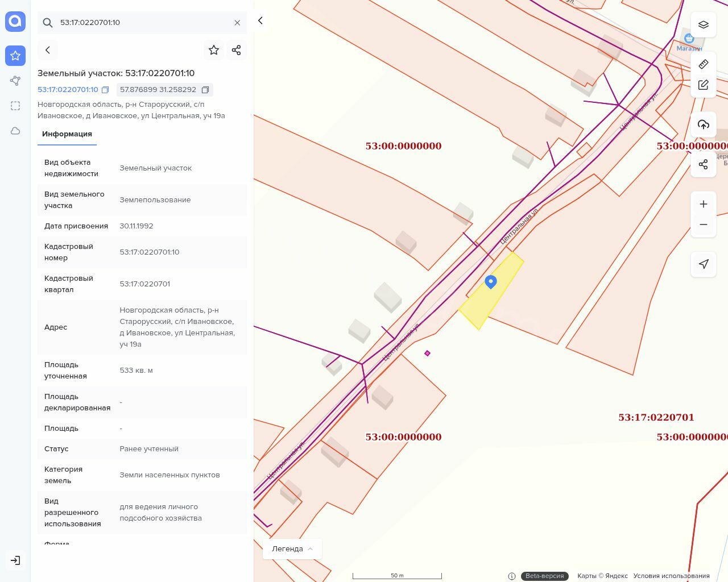Image resolution: width=728 pixels, height=582 pixels.
Task: Share the map via right toolbar
Action: click(x=704, y=164)
